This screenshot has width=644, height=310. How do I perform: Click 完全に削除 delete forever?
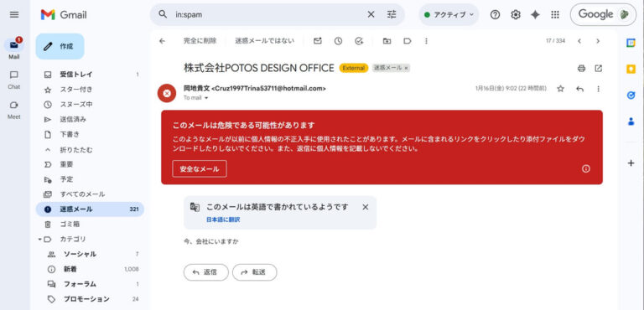point(200,41)
